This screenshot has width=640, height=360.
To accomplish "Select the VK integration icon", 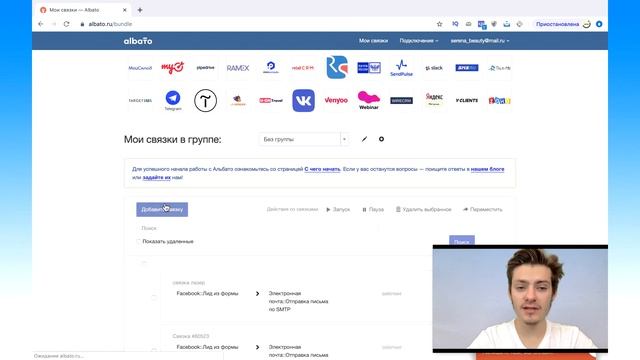I will 303,100.
